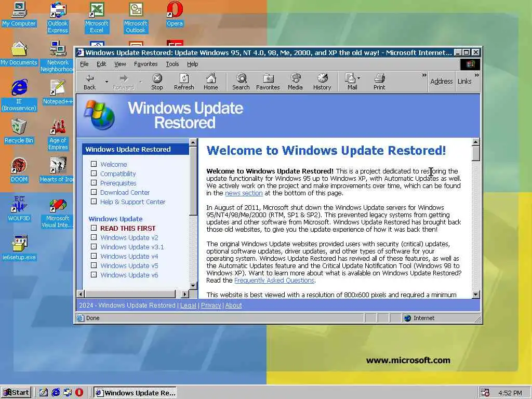Select Notepad++ desktop shortcut
The width and height of the screenshot is (532, 399).
point(58,92)
